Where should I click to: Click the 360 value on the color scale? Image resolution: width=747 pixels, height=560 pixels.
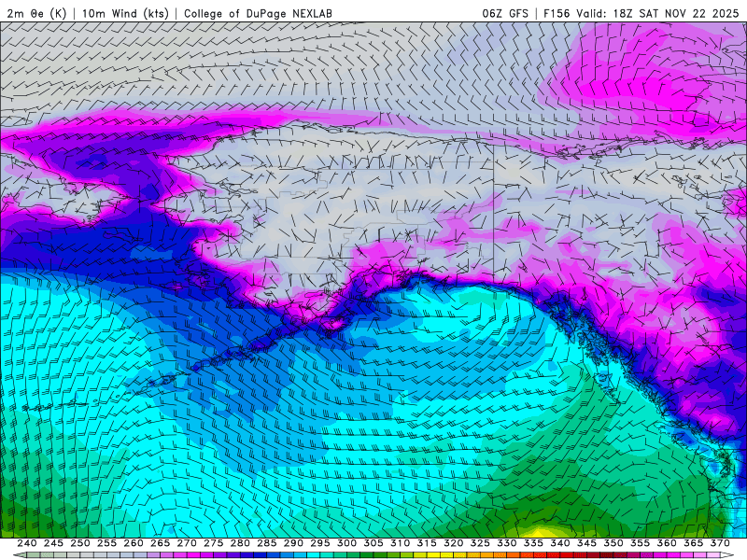667,543
